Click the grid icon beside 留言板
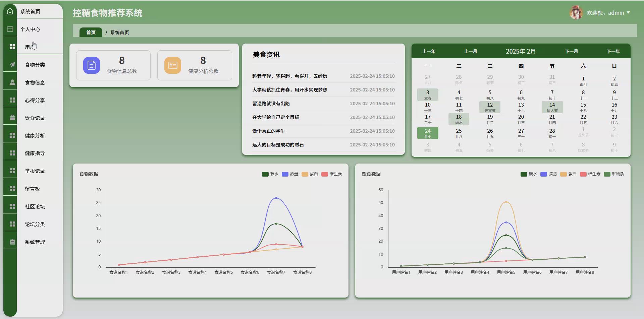 click(x=12, y=189)
